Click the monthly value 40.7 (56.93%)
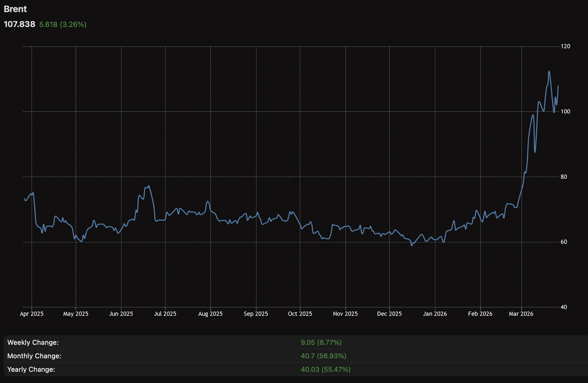The width and height of the screenshot is (588, 383). point(323,356)
